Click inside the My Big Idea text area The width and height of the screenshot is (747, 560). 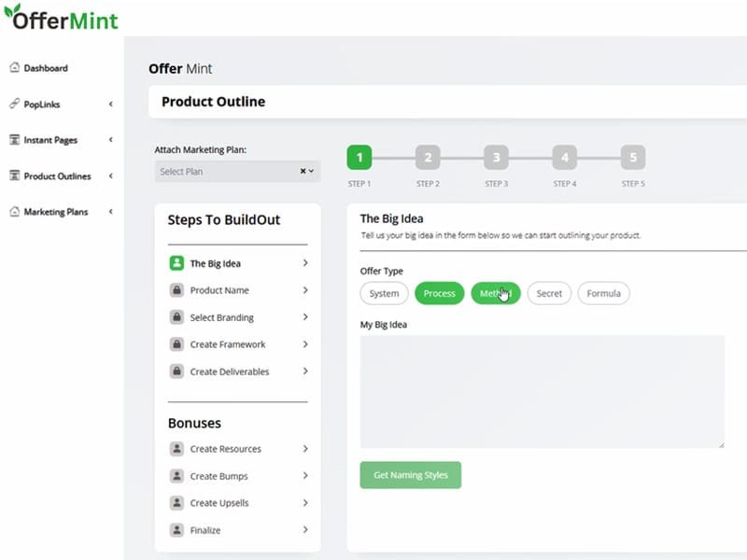click(x=542, y=392)
